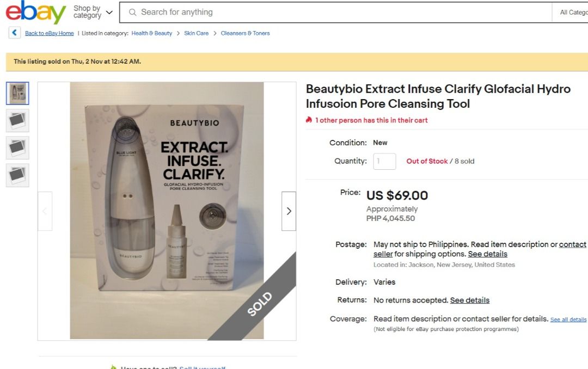The image size is (588, 369).
Task: Open the Health & Beauty breadcrumb category
Action: (x=151, y=33)
